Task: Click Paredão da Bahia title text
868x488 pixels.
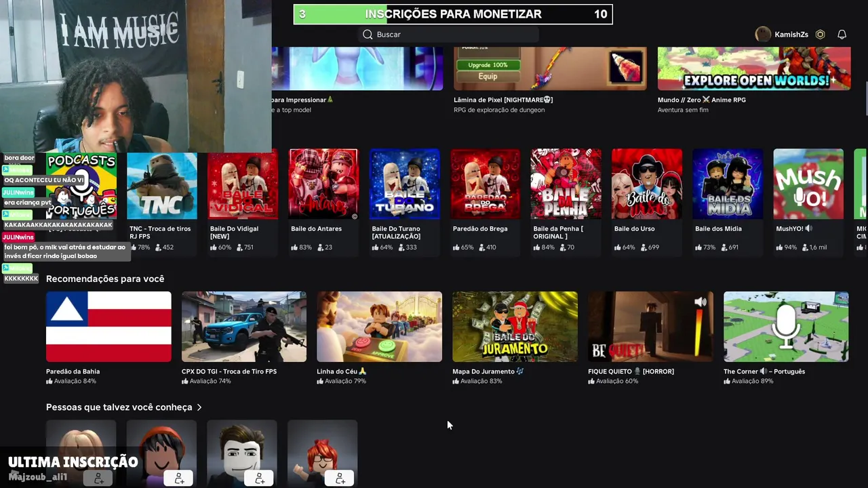Action: pos(73,371)
